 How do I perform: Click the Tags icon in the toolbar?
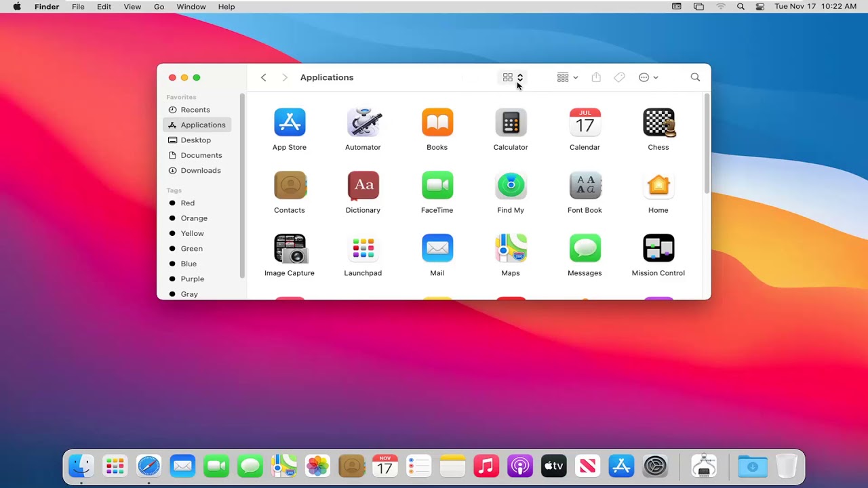(619, 77)
